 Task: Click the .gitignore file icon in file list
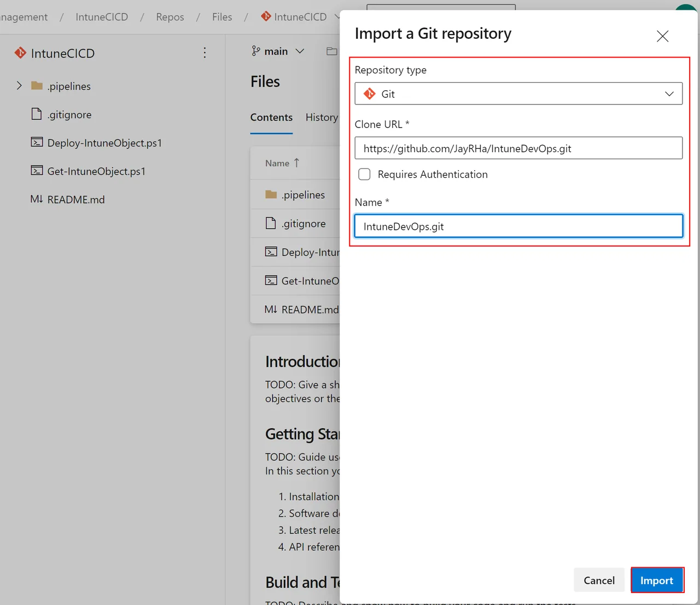271,223
